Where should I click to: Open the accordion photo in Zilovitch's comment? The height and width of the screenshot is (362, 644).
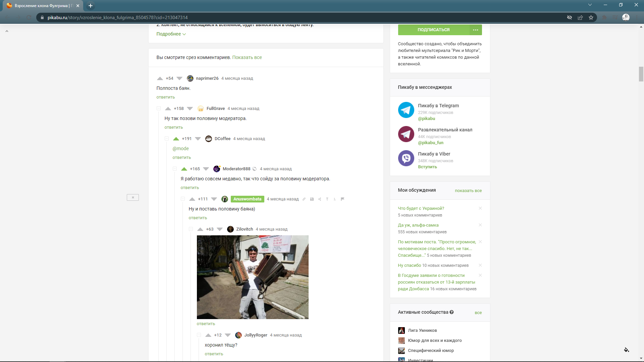pos(252,277)
